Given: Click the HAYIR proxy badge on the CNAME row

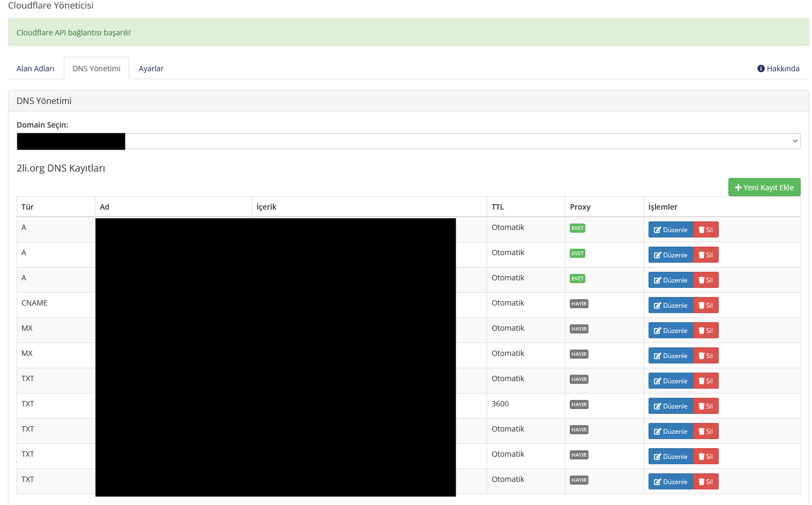Looking at the screenshot, I should 579,303.
